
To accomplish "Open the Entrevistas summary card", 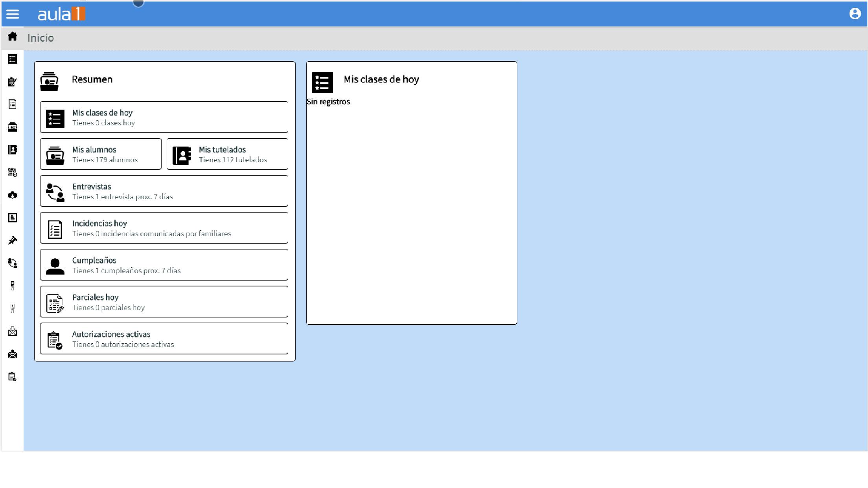I will click(x=164, y=191).
